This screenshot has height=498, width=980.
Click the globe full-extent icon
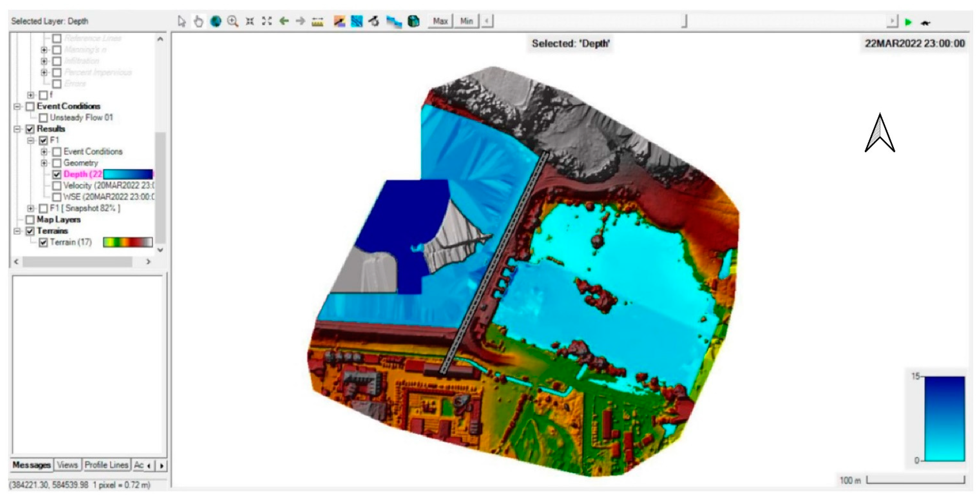coord(216,21)
